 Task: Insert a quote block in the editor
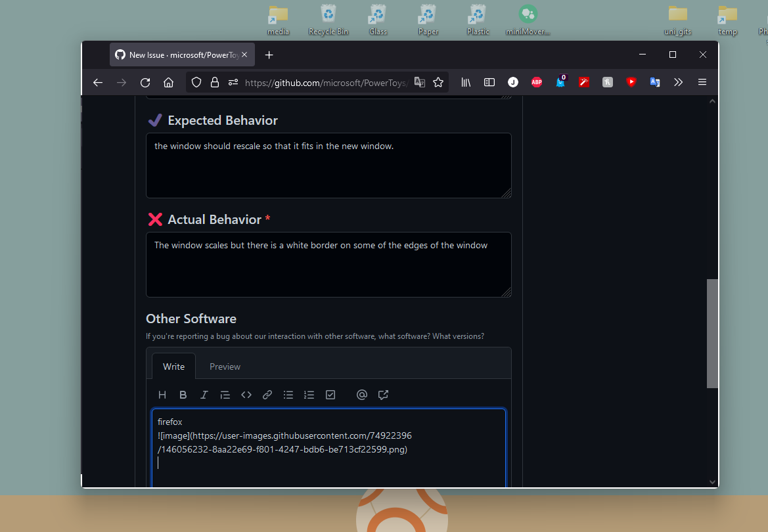225,394
